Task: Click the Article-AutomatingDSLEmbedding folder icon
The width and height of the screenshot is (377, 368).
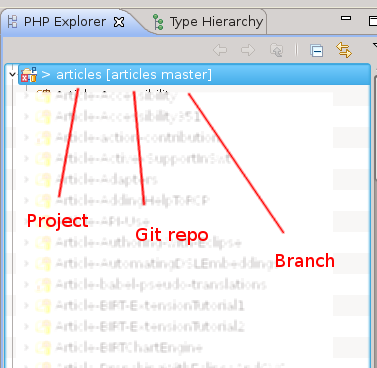Action: coord(43,263)
